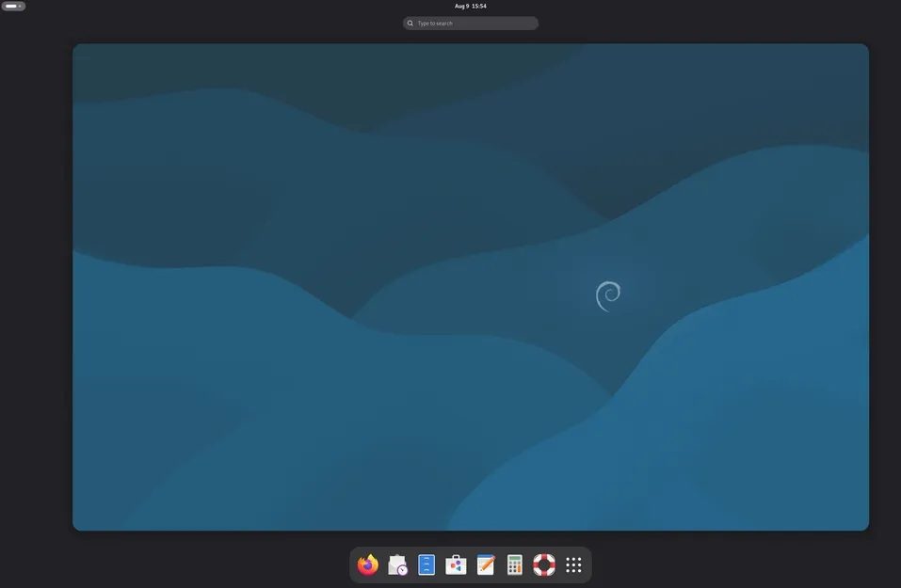Viewport: 901px width, 588px height.
Task: Start the Calculator from the dock
Action: point(515,564)
